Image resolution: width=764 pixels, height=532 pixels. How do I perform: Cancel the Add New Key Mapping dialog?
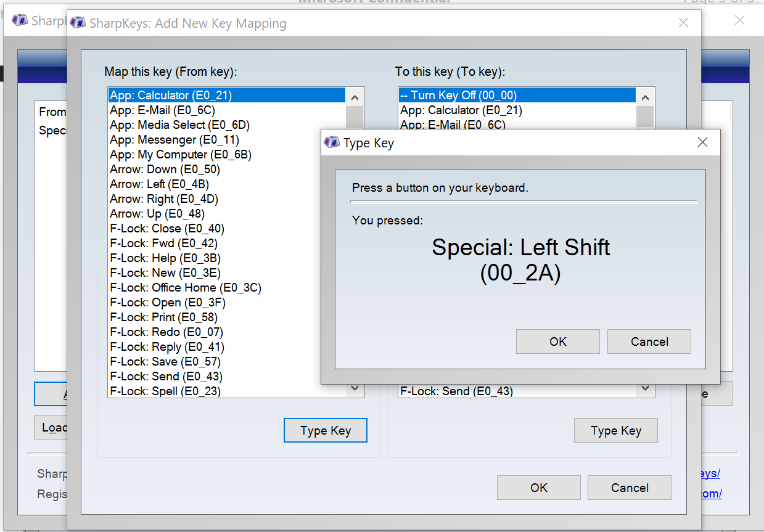[x=629, y=487]
